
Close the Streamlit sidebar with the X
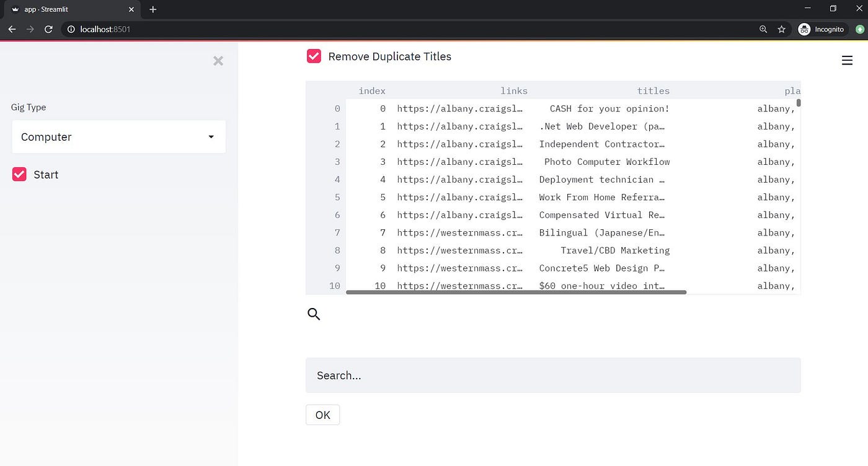[218, 61]
